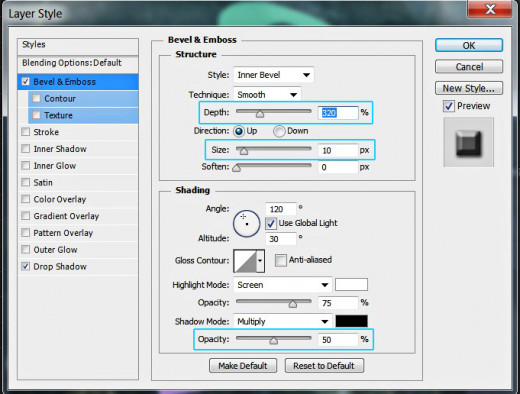Select the Outer Glow list entry
The image size is (520, 394).
coord(78,250)
